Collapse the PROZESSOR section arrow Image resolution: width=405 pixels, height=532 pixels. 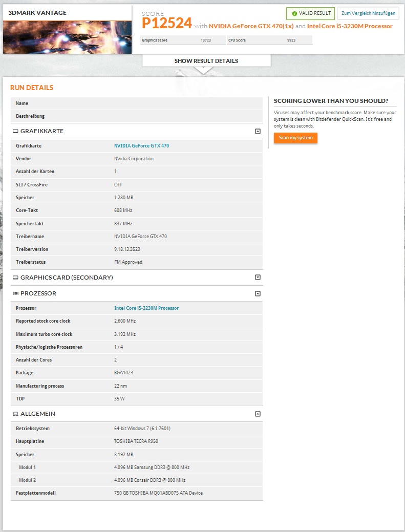pyautogui.click(x=258, y=293)
